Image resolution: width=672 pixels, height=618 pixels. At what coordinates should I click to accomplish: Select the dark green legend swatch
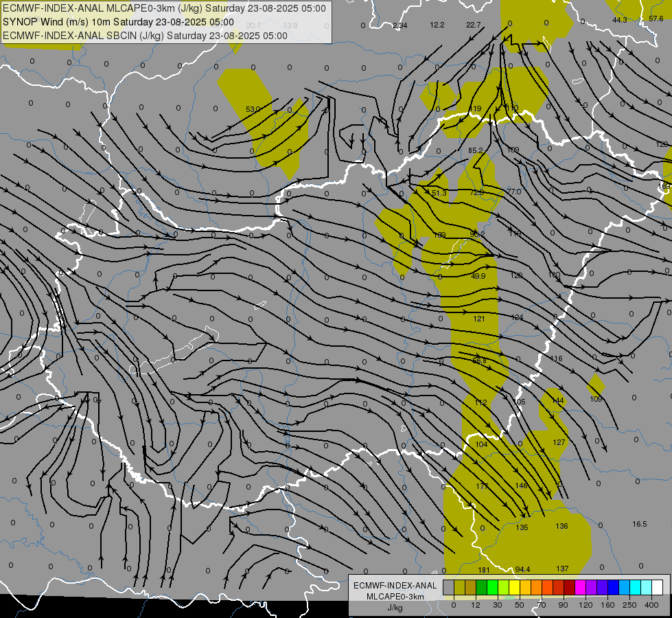[x=482, y=587]
